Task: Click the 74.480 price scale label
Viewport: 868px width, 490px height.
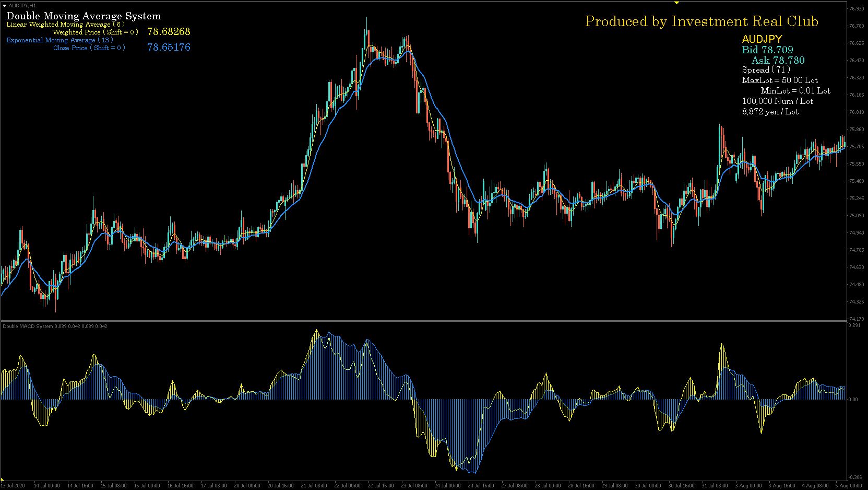Action: [856, 285]
